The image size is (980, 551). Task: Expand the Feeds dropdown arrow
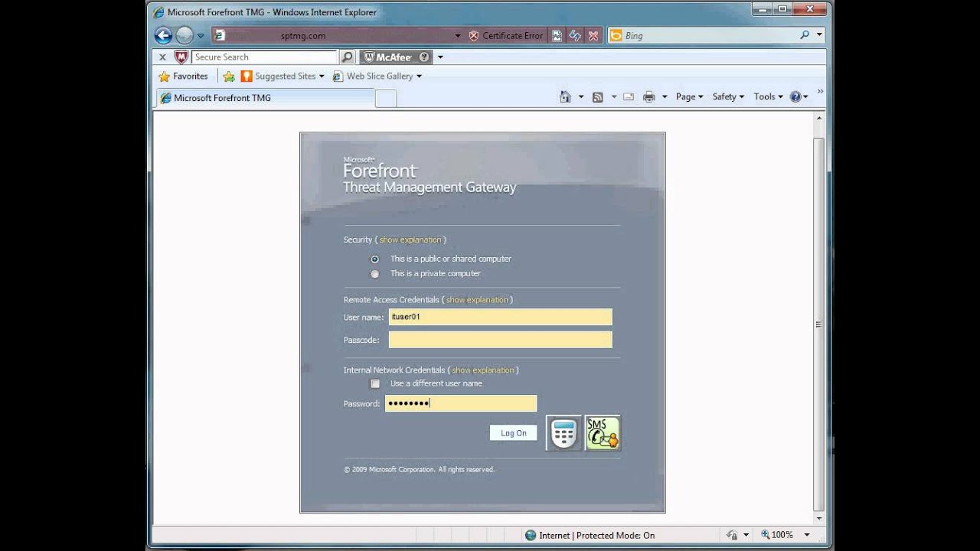[x=614, y=97]
